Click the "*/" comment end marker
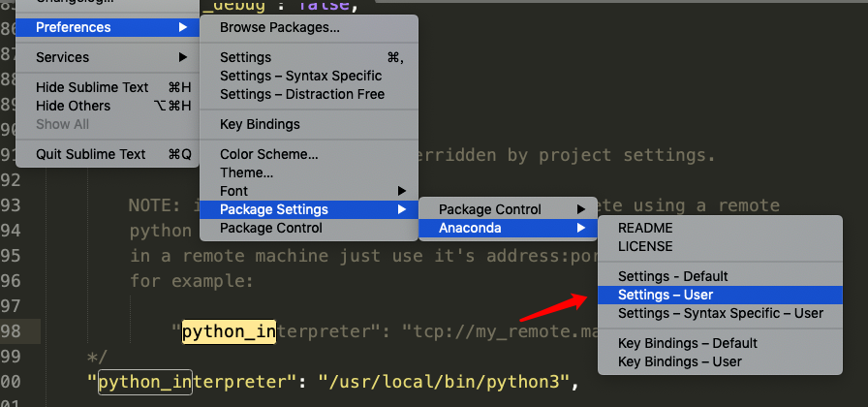868x407 pixels. (98, 356)
